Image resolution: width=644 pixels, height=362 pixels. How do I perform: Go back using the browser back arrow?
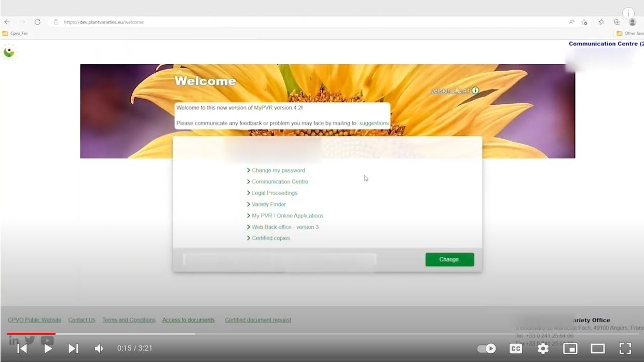coord(7,22)
